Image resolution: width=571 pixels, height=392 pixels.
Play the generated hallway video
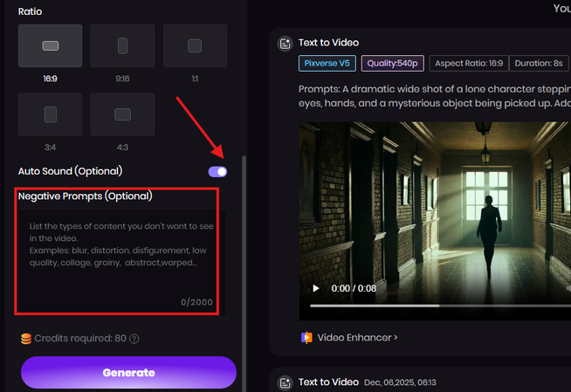coord(316,288)
